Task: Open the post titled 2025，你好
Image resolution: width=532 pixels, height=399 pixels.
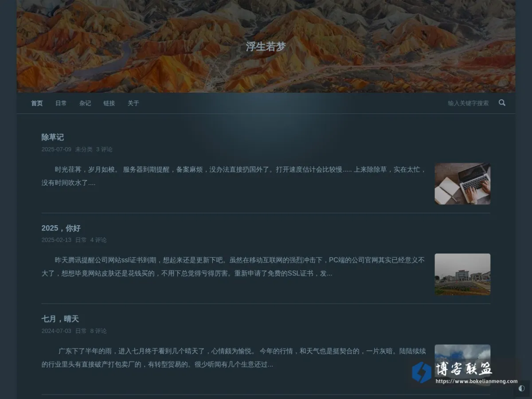Action: [61, 228]
